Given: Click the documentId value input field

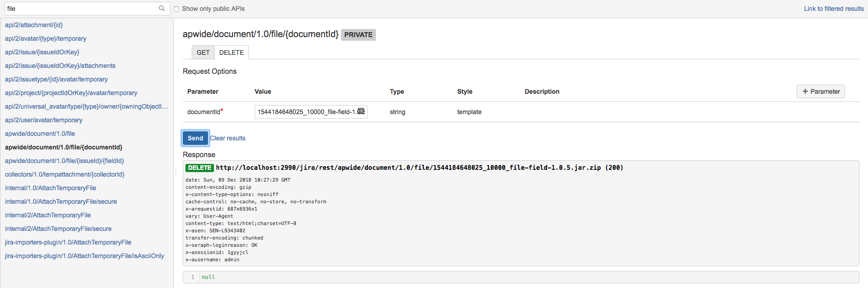Looking at the screenshot, I should pyautogui.click(x=306, y=112).
